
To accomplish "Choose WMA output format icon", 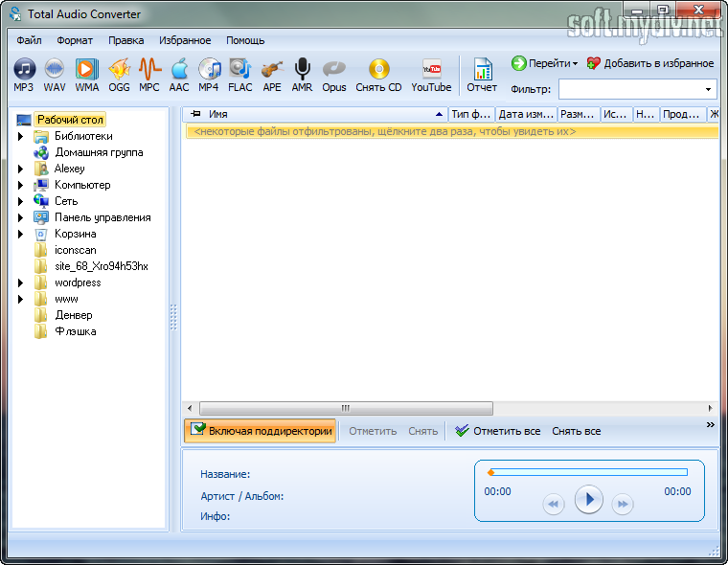I will [x=87, y=69].
